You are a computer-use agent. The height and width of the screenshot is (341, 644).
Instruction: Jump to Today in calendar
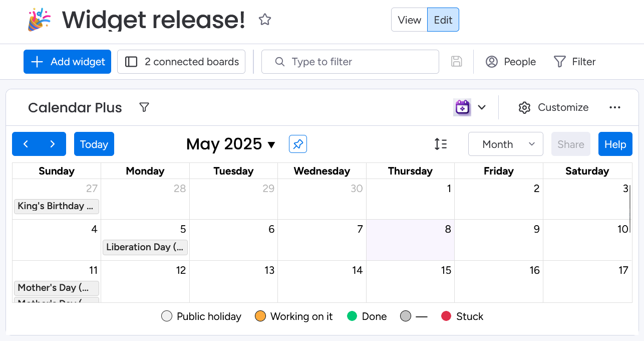(x=94, y=144)
